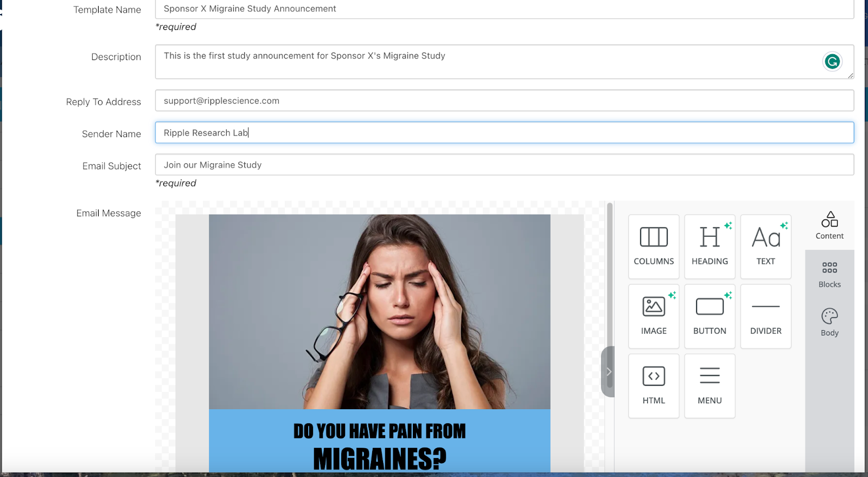Choose the Text content block

coord(765,247)
